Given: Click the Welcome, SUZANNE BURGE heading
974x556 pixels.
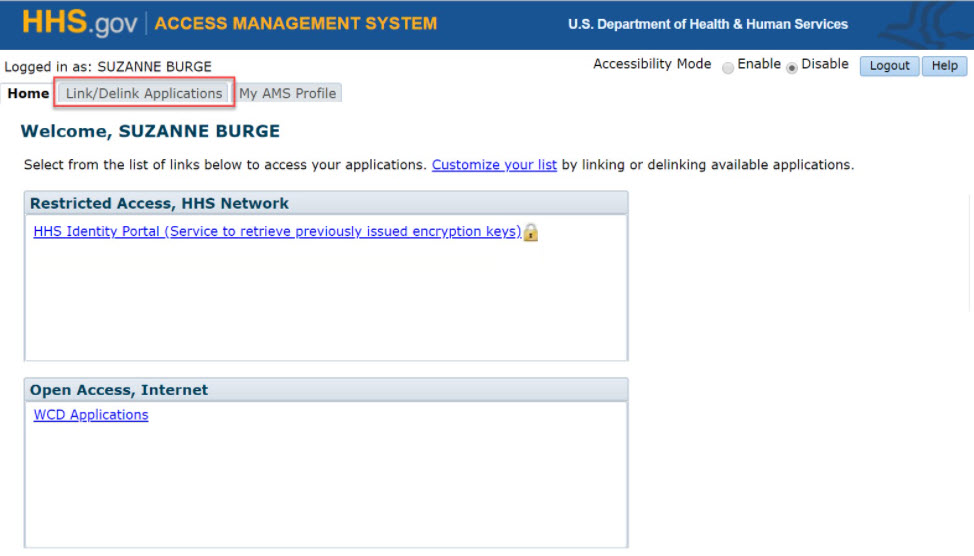Looking at the screenshot, I should [x=150, y=131].
